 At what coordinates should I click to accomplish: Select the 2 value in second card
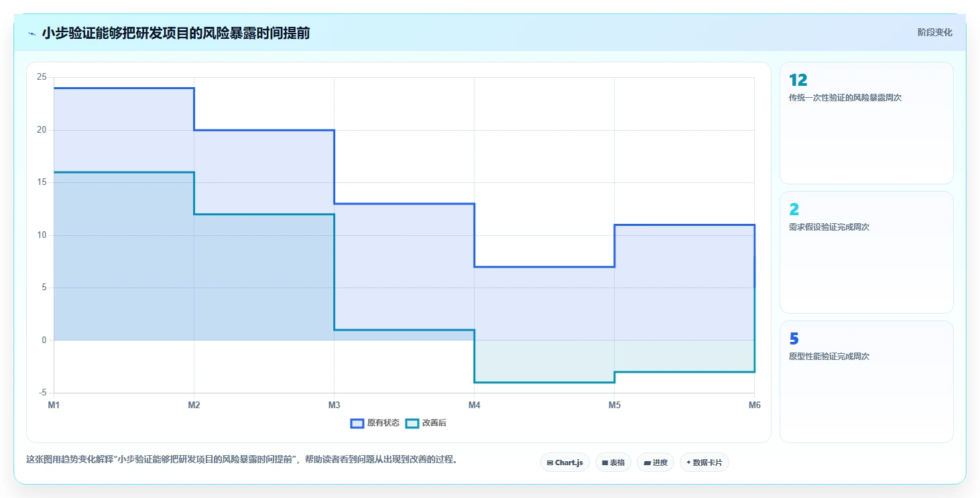click(x=794, y=210)
